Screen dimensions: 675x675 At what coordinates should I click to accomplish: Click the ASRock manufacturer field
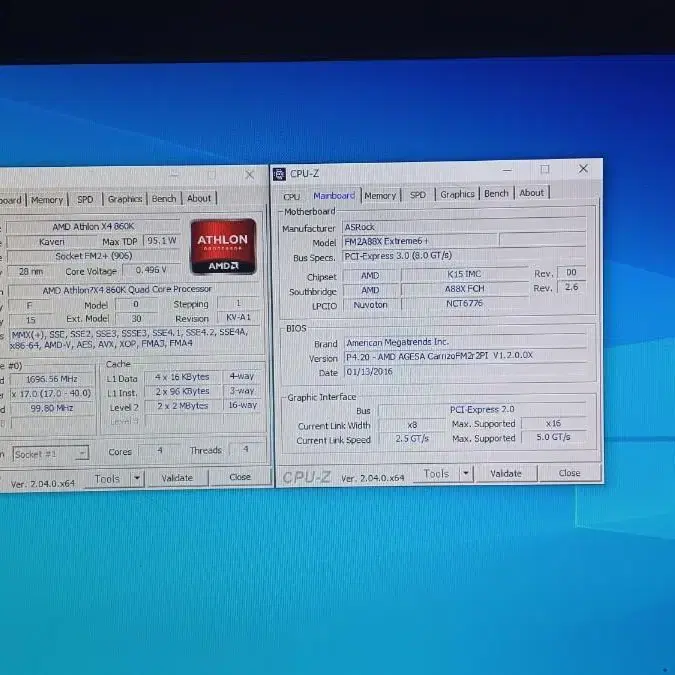[464, 226]
